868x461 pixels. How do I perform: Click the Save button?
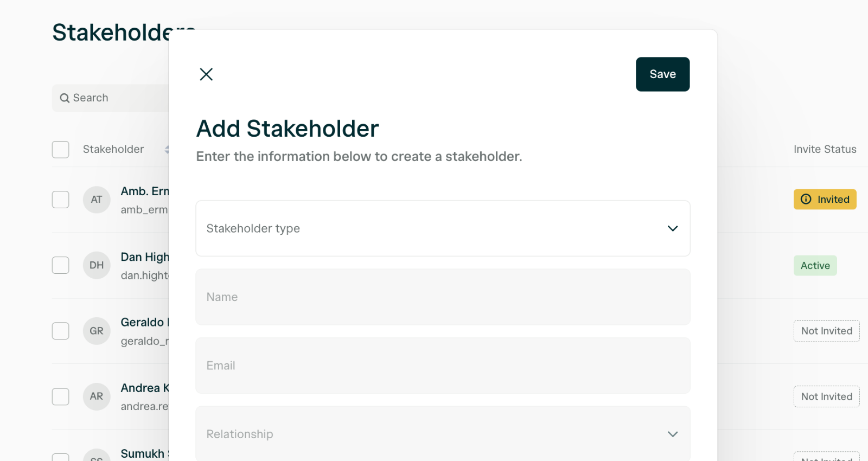click(662, 74)
